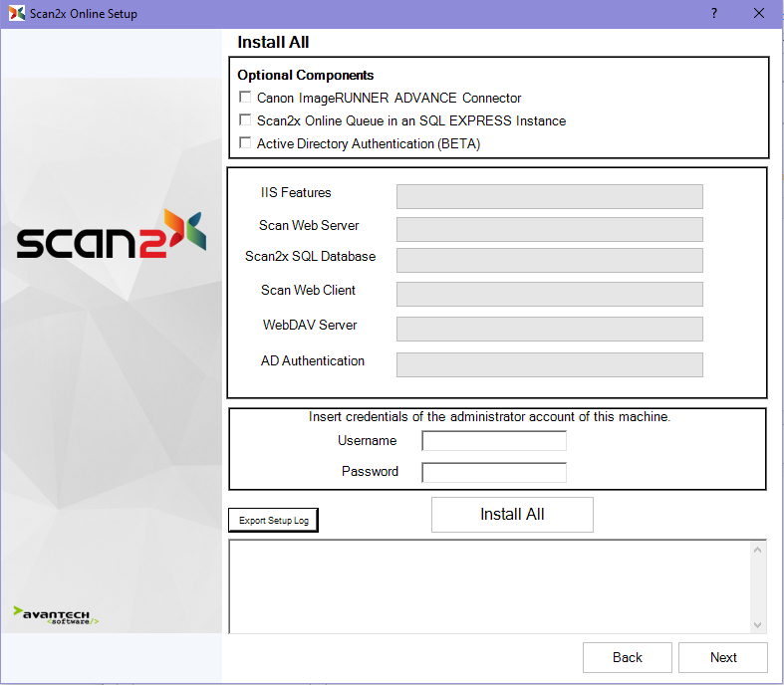Screen dimensions: 784x685
Task: Click the WebDAV Server progress bar
Action: 549,329
